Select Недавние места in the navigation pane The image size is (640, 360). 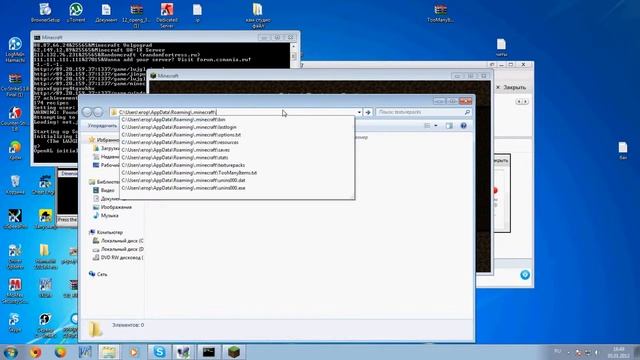click(106, 157)
